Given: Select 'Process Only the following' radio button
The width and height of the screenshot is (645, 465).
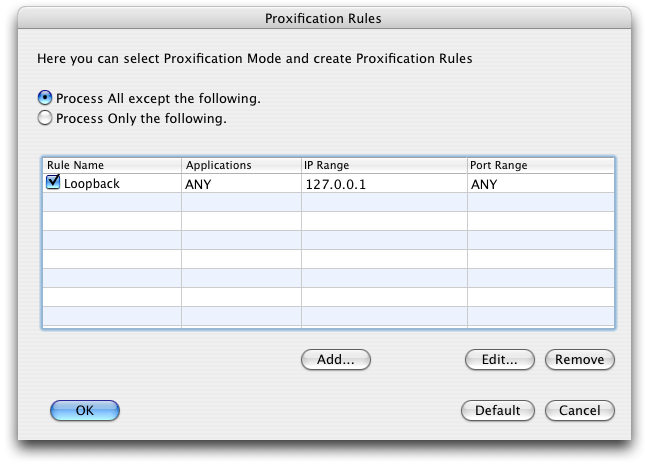Looking at the screenshot, I should click(44, 118).
